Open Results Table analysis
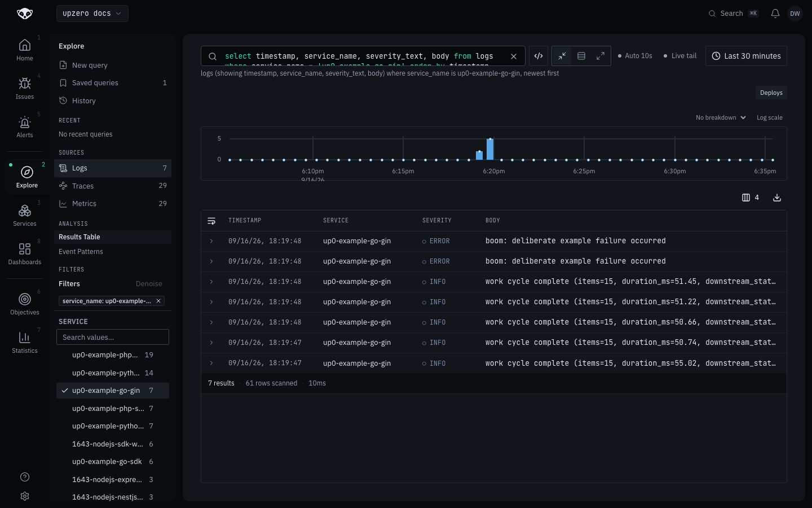Screen dimensions: 812x508 [x=113, y=237]
